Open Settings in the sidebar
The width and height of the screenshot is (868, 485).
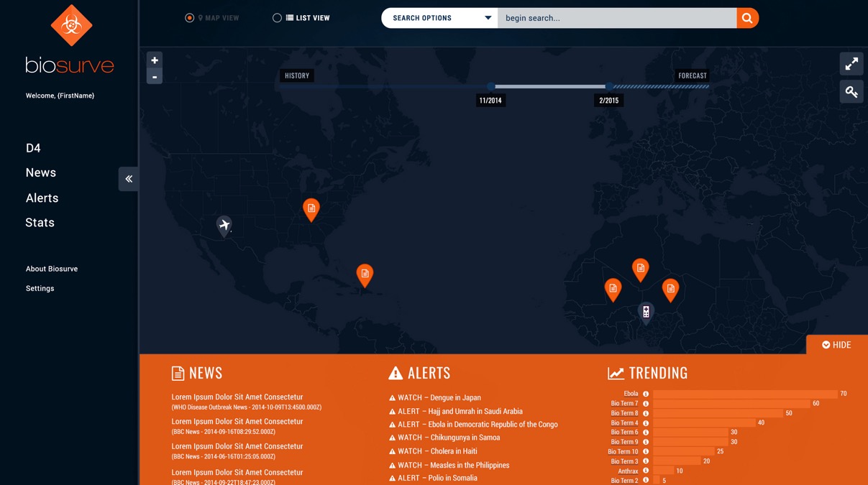40,288
